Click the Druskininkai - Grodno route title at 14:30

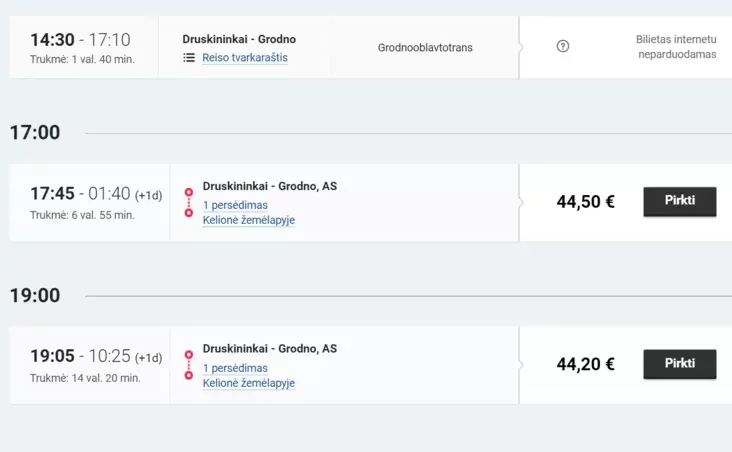pos(239,39)
